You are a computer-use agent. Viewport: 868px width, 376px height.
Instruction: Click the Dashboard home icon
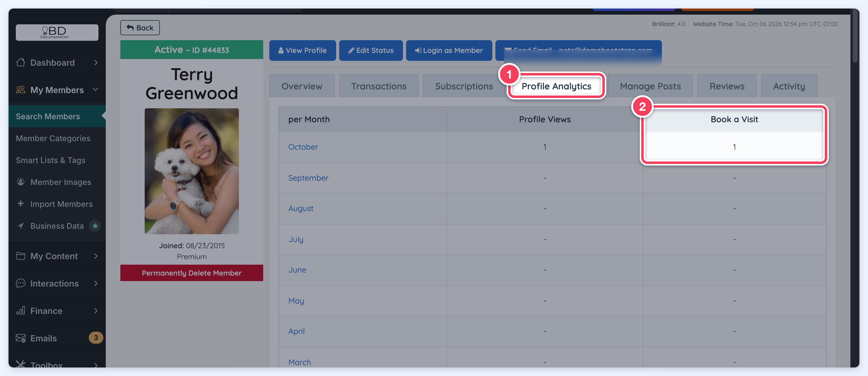tap(21, 62)
